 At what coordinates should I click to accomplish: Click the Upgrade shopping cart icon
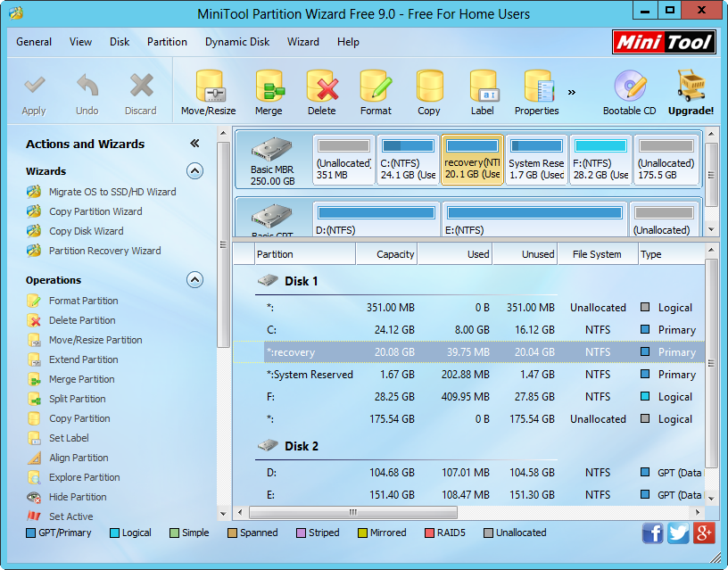[691, 86]
